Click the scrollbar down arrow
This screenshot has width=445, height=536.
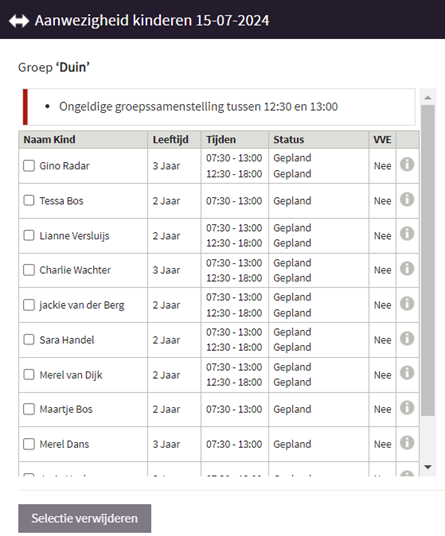pos(428,467)
